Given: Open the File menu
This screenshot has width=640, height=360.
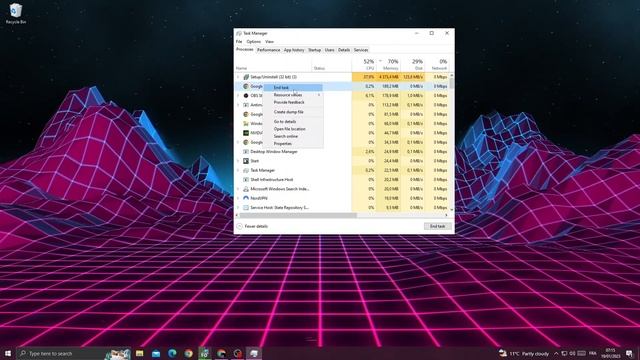Looking at the screenshot, I should (x=239, y=42).
